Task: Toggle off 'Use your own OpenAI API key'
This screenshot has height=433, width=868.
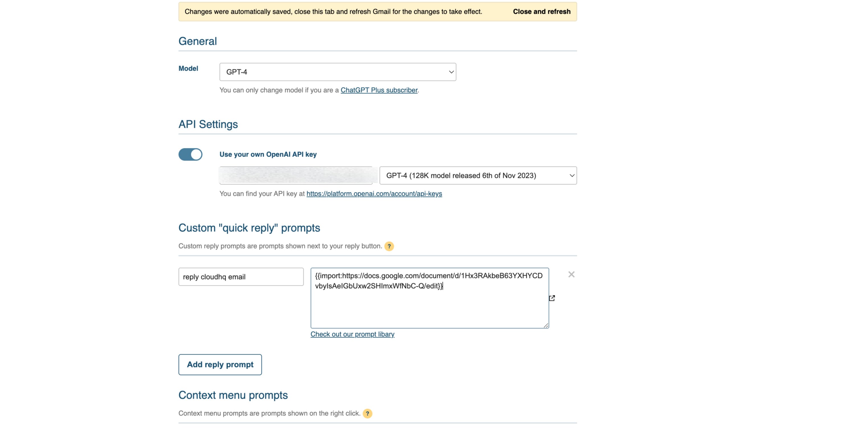Action: pyautogui.click(x=190, y=154)
